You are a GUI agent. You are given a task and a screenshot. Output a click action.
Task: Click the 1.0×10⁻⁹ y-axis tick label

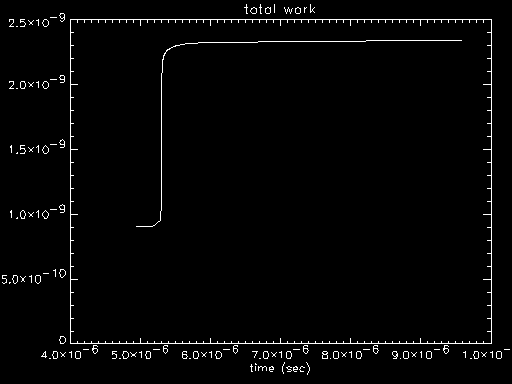point(37,212)
